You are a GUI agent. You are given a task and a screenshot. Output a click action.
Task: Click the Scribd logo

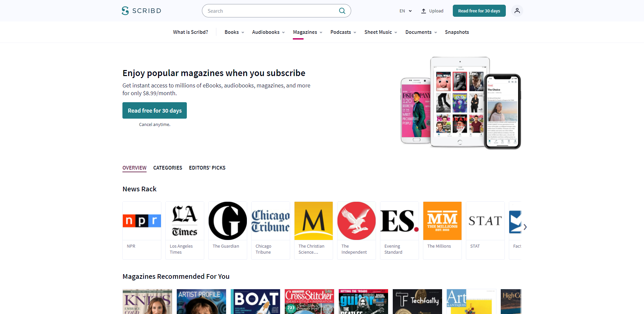point(141,11)
